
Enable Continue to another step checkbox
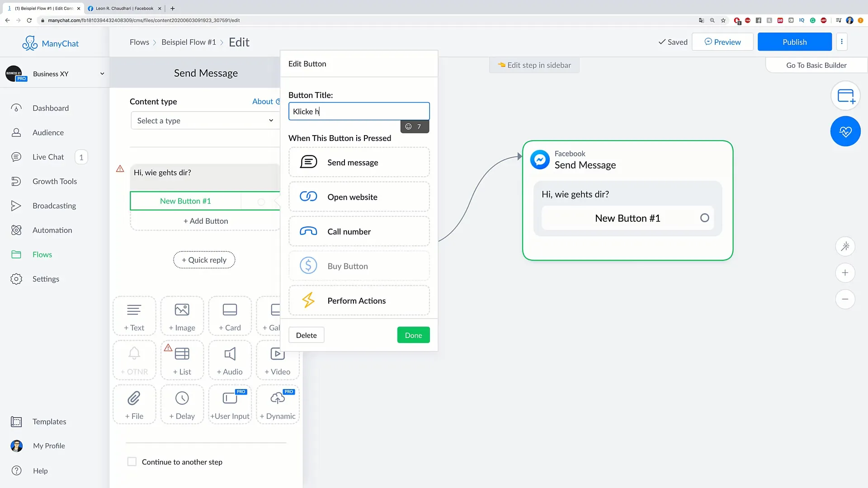pos(132,462)
